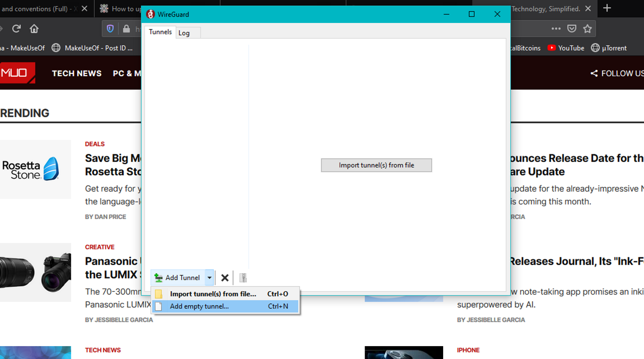
Task: Open TECH NEWS navigation menu item
Action: [77, 73]
